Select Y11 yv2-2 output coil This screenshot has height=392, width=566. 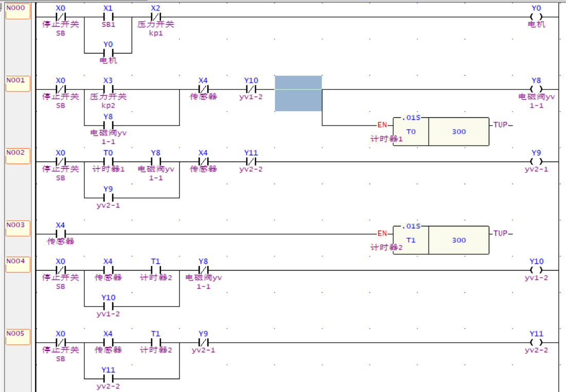click(x=536, y=343)
